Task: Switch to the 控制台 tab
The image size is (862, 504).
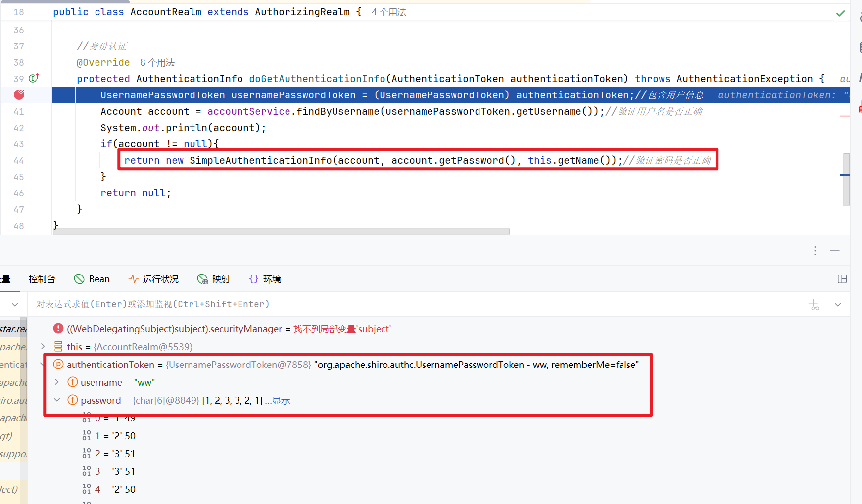Action: point(42,279)
